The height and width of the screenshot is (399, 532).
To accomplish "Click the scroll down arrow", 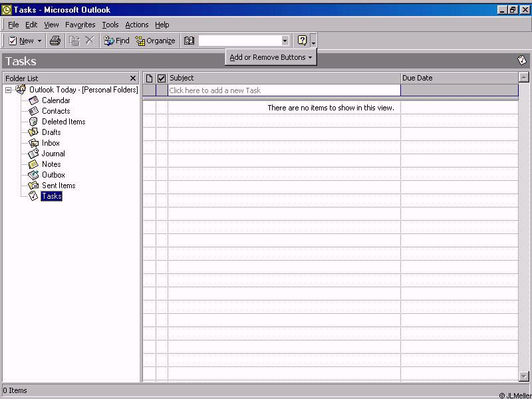I will point(524,376).
